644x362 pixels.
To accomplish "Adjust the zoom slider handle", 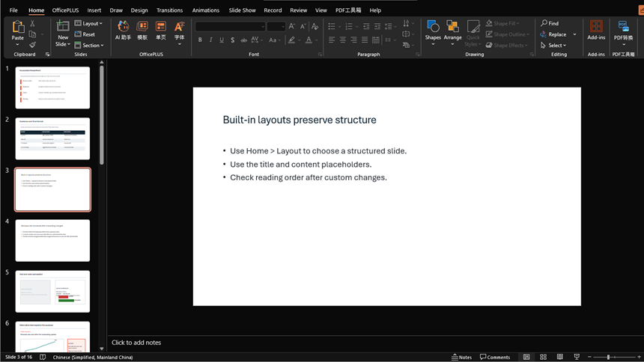I will coord(608,357).
